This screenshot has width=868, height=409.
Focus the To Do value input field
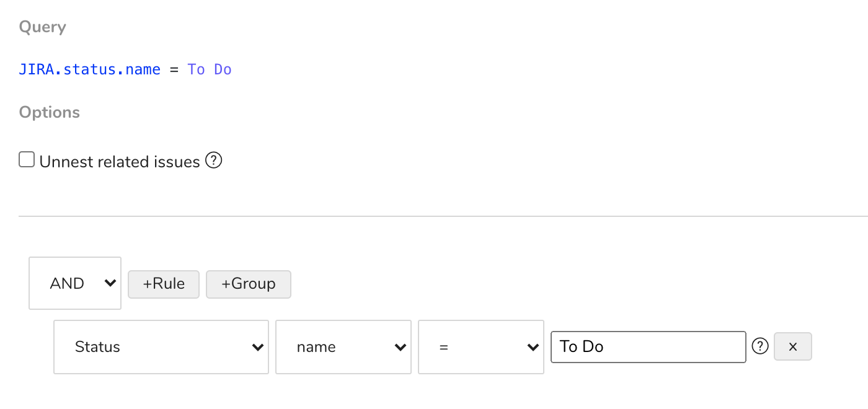649,346
